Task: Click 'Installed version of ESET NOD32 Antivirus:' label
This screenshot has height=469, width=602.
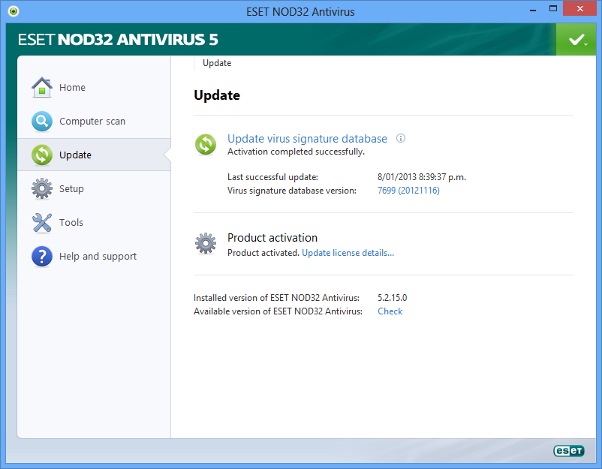Action: coord(276,298)
